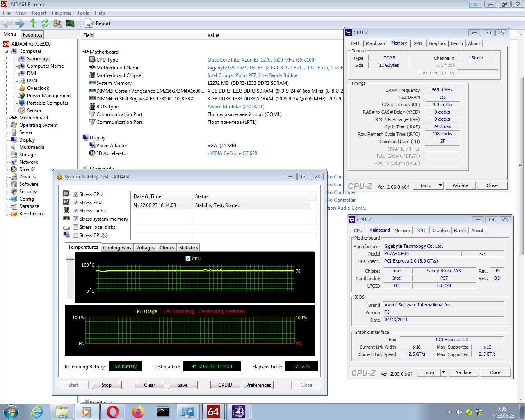This screenshot has height=420, width=525.
Task: Click the Stress cache chip icon
Action: click(66, 210)
